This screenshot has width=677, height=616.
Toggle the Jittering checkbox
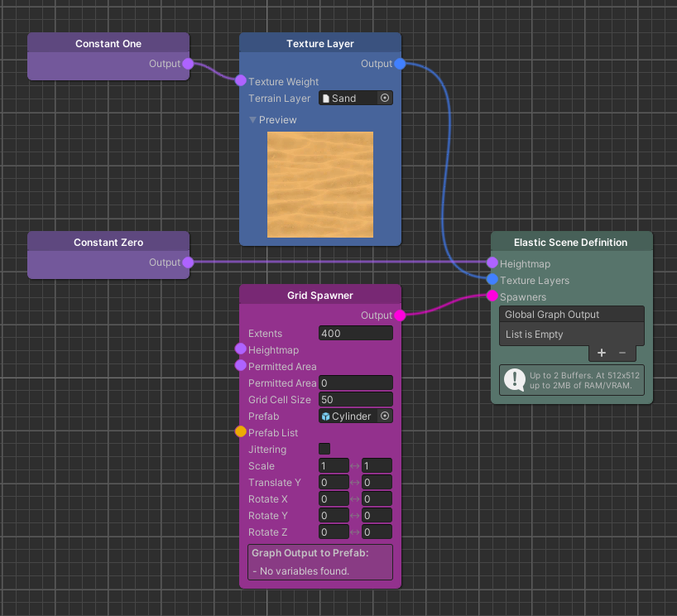point(324,449)
